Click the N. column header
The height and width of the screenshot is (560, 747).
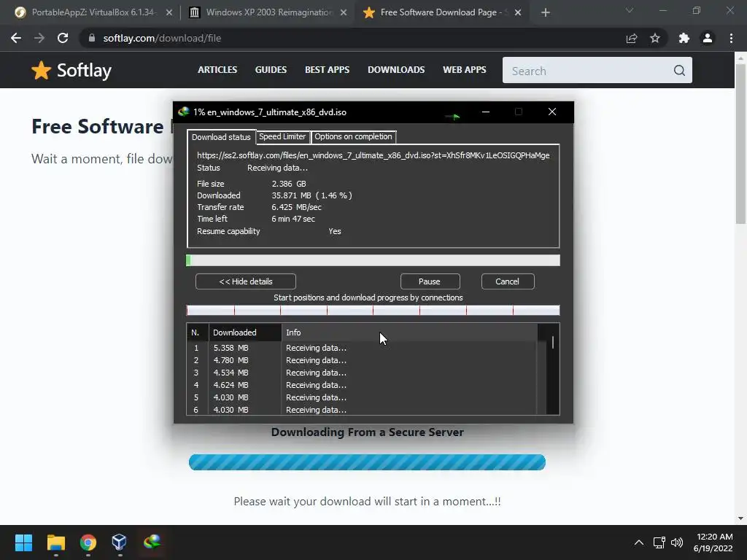[x=197, y=332]
